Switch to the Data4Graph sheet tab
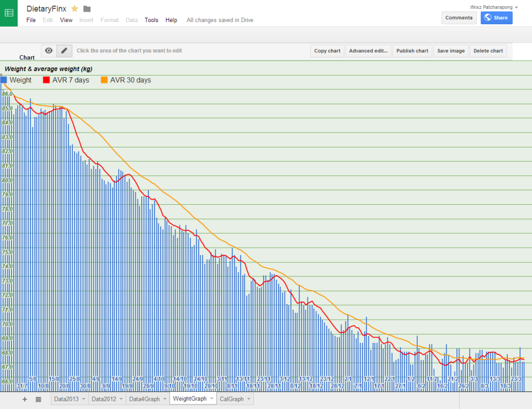 [x=144, y=399]
